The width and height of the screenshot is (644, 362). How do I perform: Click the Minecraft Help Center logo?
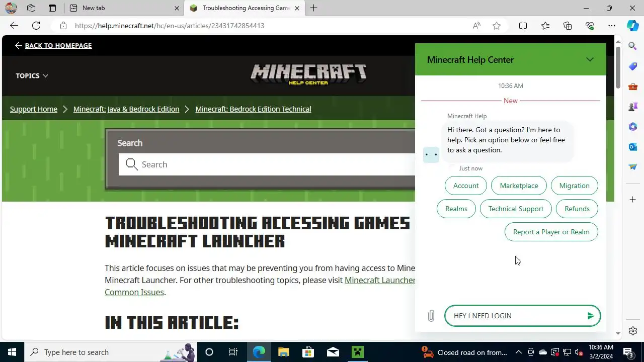tap(308, 75)
